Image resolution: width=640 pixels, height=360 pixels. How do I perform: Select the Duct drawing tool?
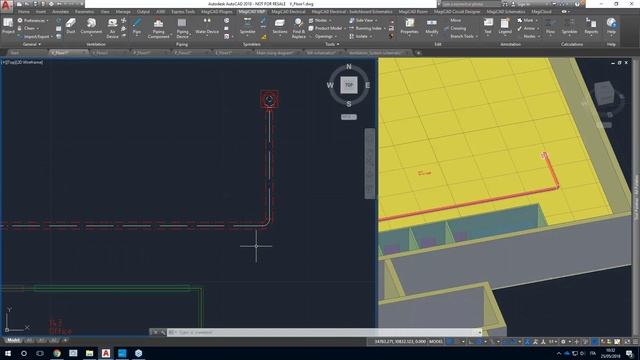(71, 26)
